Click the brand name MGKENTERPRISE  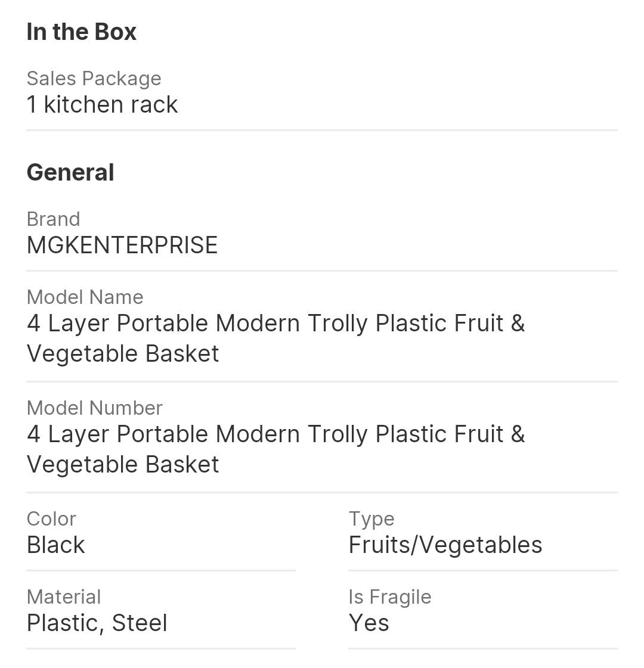tap(122, 245)
